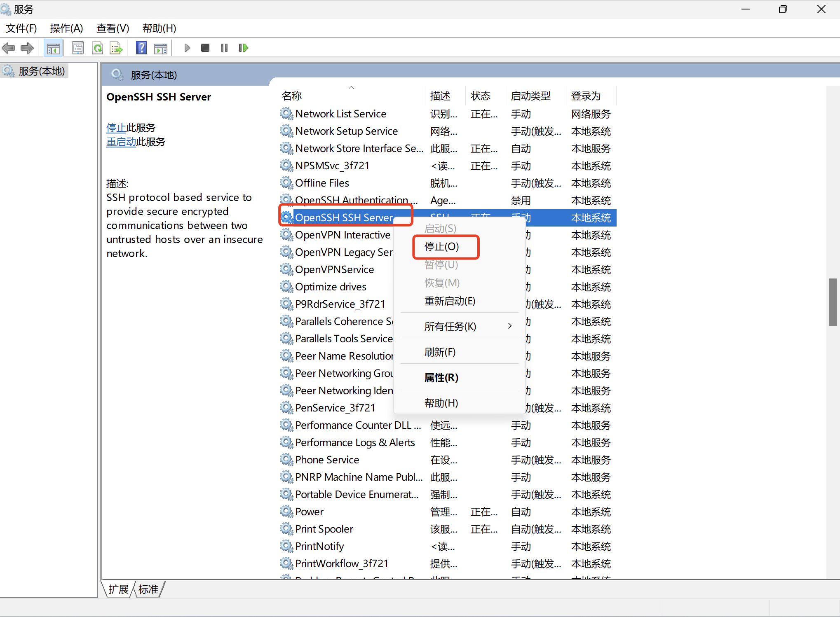The image size is (840, 617).
Task: Click the blue Help question mark icon
Action: [x=141, y=48]
